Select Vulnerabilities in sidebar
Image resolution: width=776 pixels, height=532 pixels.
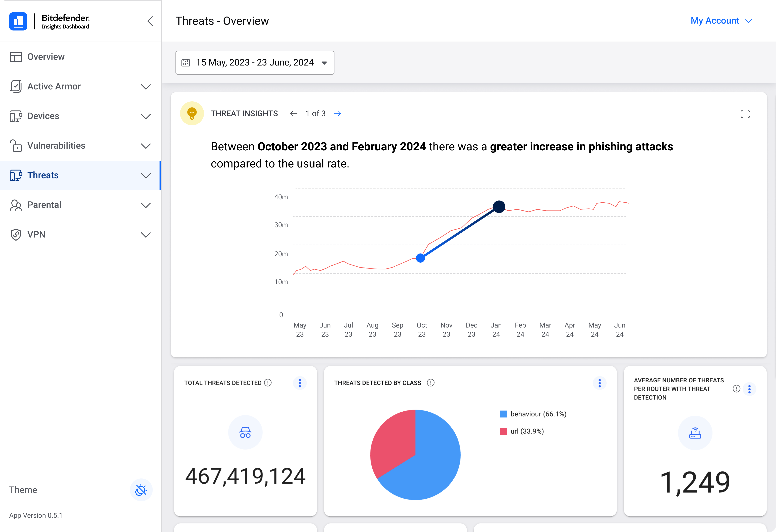[x=81, y=145]
